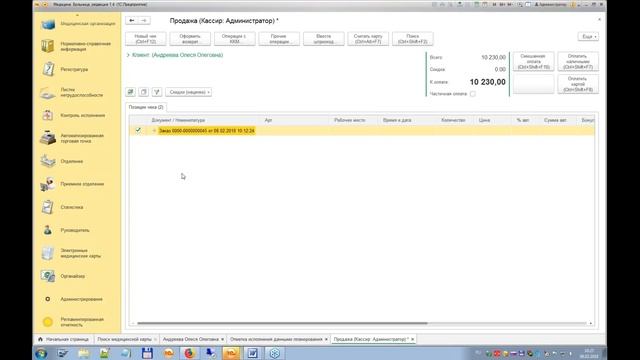Select the highlighted Заказ row text
Viewport: 640px width, 360px height.
(207, 131)
